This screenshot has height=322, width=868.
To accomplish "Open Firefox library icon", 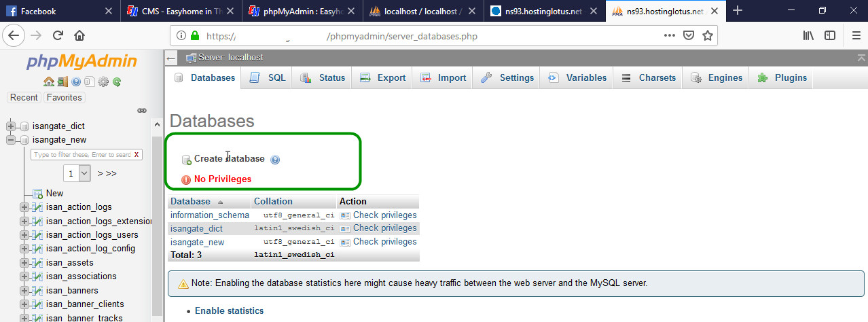I will (x=808, y=35).
